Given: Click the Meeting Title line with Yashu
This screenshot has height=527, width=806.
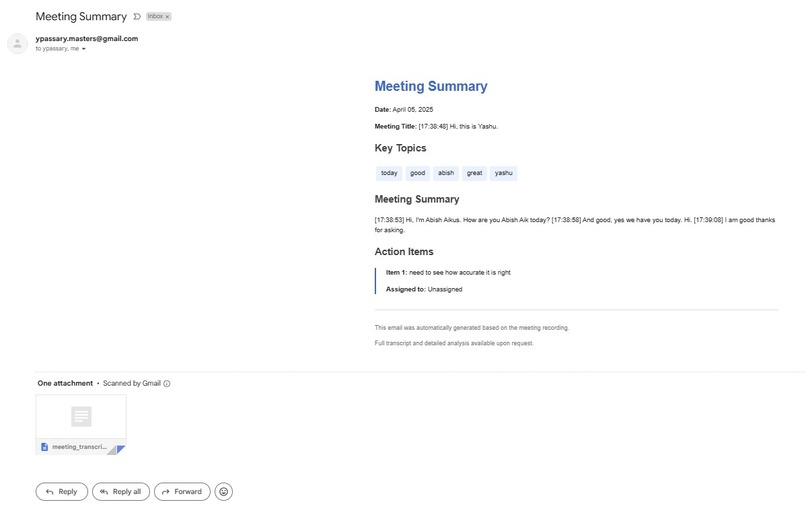Looking at the screenshot, I should [x=436, y=126].
